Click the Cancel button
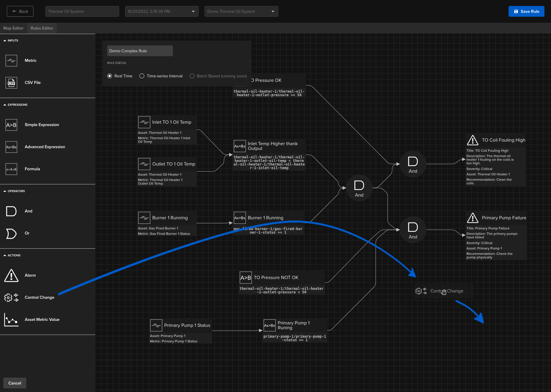551x392 pixels. (x=15, y=383)
